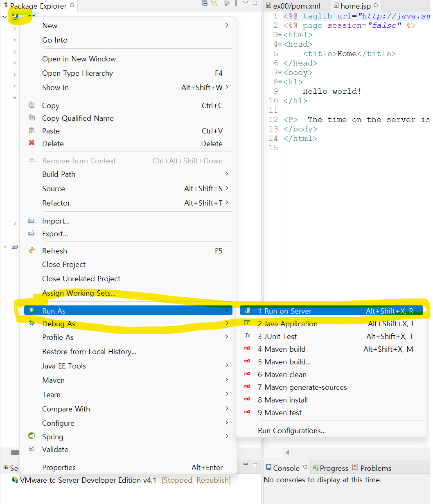Image resolution: width=433 pixels, height=504 pixels.
Task: Expand the Maven submenu
Action: click(x=128, y=380)
